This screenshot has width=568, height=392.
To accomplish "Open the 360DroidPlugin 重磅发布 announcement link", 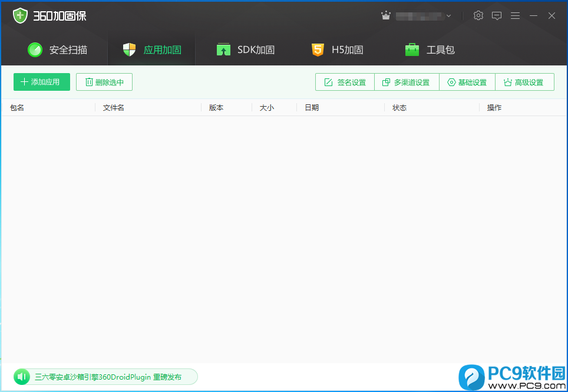I will [108, 377].
